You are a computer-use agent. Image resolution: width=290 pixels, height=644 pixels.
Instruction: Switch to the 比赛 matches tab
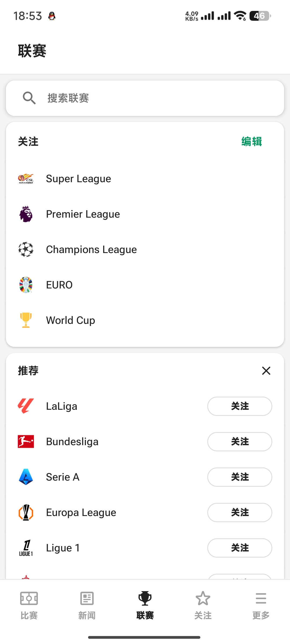[29, 605]
